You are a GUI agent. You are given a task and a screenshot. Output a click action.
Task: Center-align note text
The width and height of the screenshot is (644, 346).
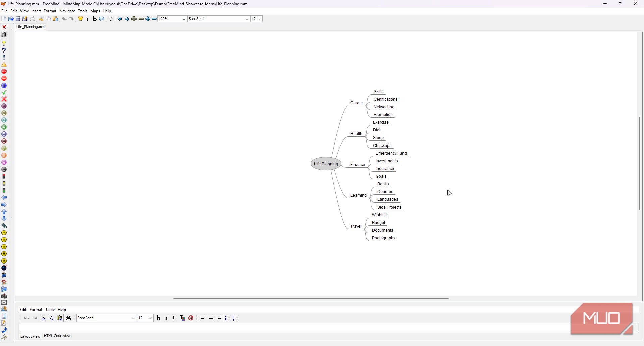pos(211,318)
